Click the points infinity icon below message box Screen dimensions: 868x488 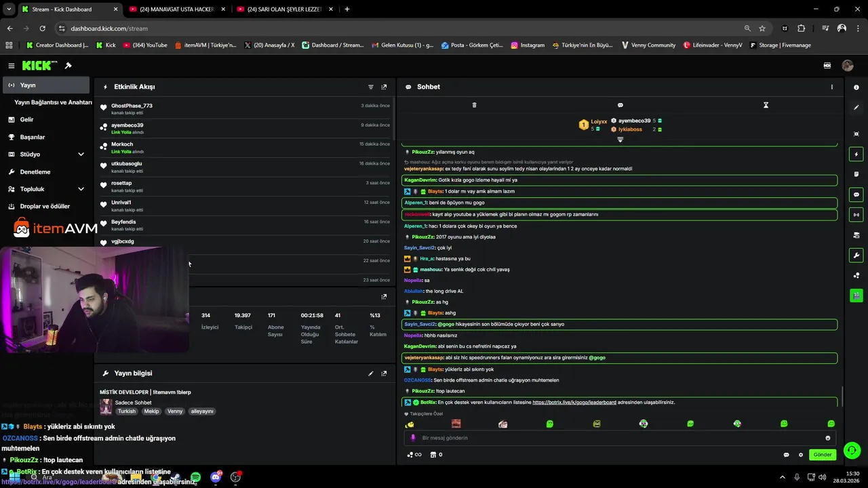(x=414, y=455)
